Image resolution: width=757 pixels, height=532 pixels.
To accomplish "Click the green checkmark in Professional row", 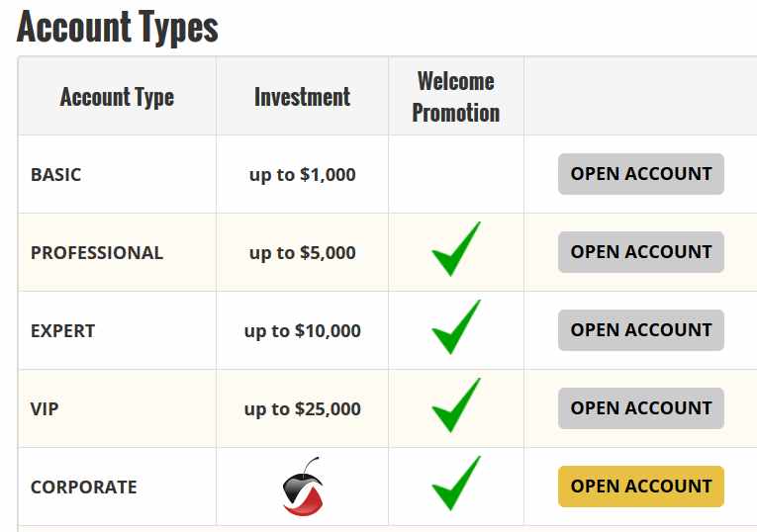I will (x=456, y=249).
